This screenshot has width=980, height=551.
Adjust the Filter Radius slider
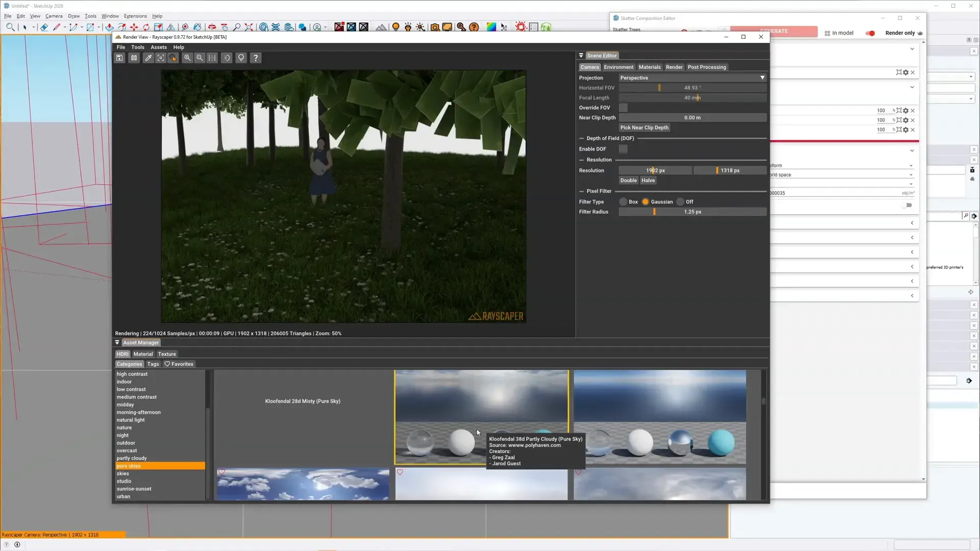(x=693, y=212)
